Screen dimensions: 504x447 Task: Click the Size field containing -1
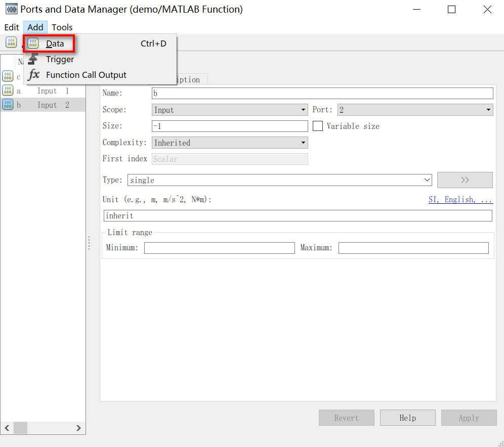[x=230, y=126]
